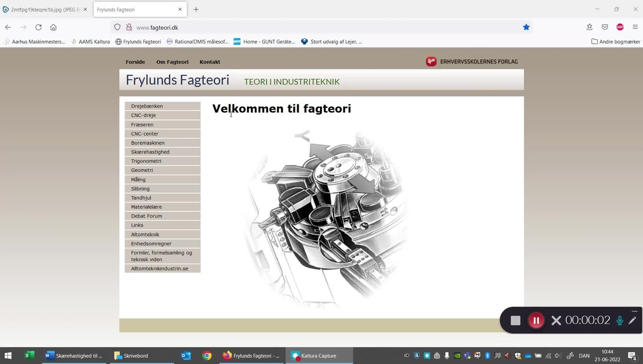Open AAMS Kaltura bookmark
The height and width of the screenshot is (364, 643).
(90, 42)
